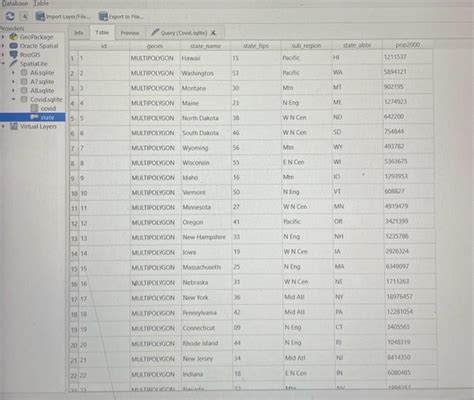Switch to the Info tab
Screen dimensions: 474x400
click(x=79, y=33)
